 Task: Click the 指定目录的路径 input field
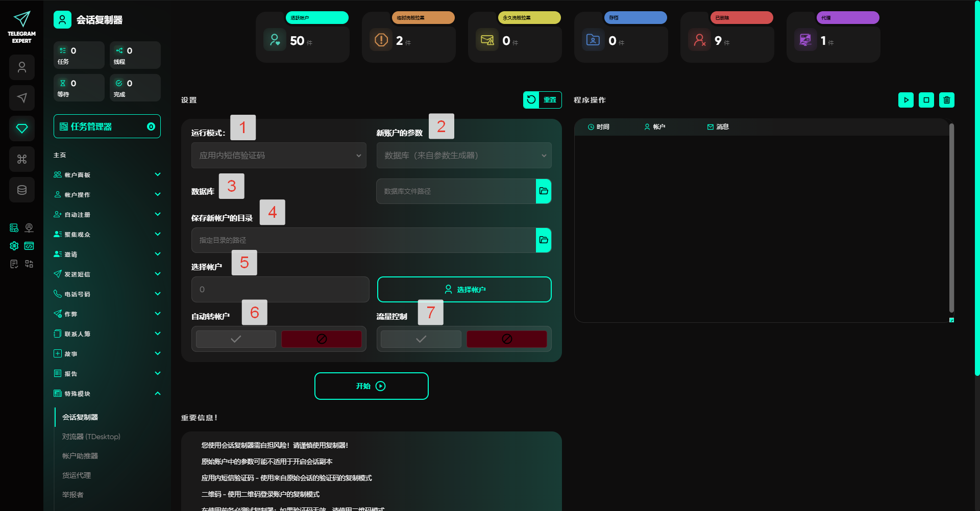363,240
